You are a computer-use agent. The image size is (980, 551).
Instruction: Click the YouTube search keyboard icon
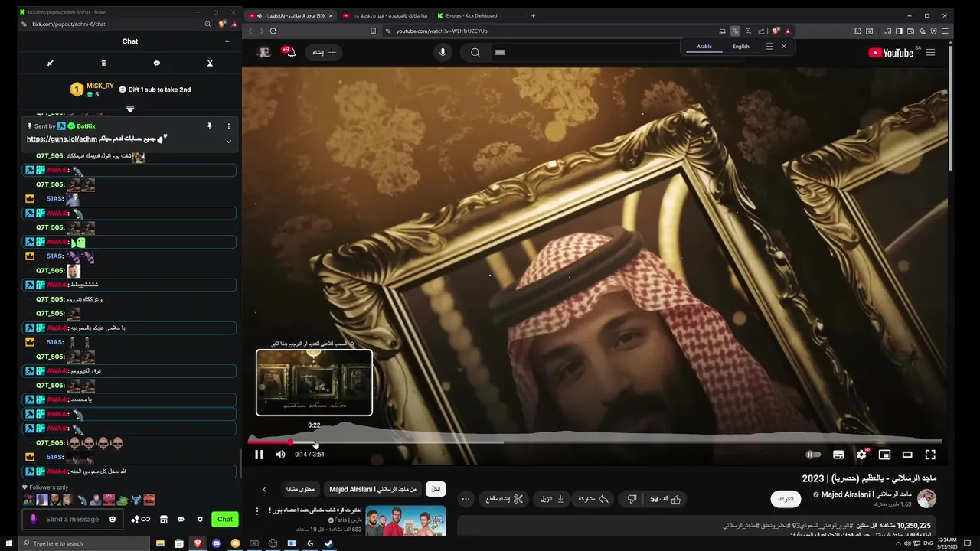point(500,52)
